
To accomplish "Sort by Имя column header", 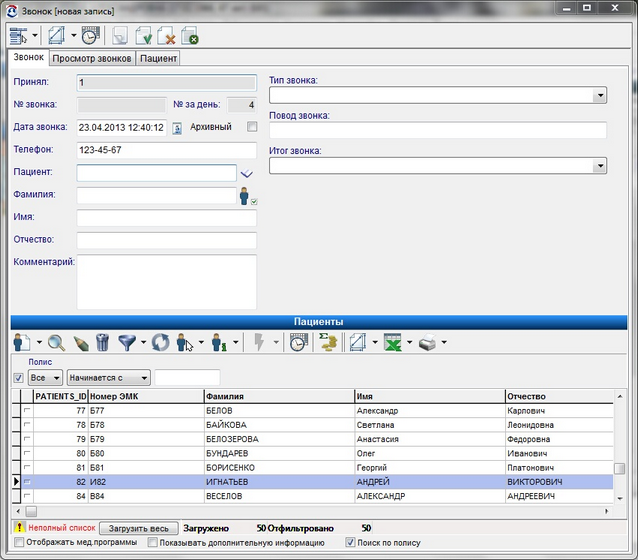I will [430, 396].
